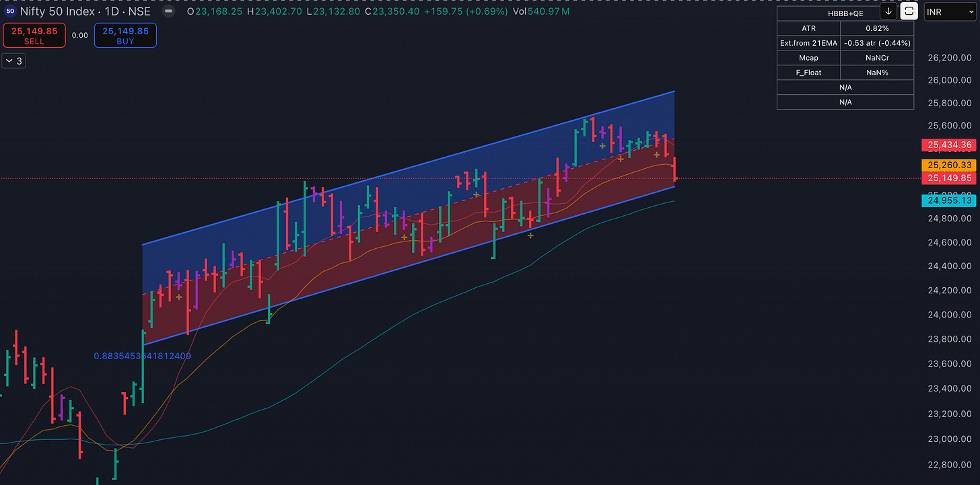Click the 23,600.00 price scale label

point(949,364)
